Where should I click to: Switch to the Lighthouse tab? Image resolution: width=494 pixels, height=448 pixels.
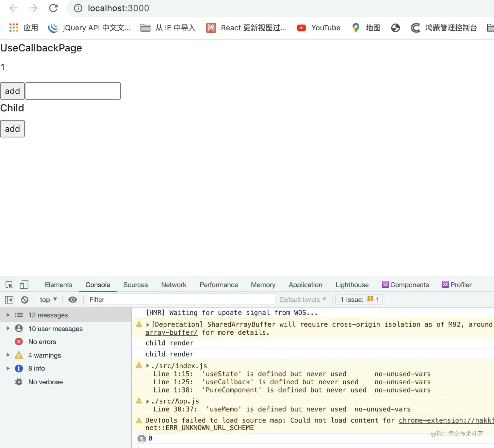tap(352, 285)
